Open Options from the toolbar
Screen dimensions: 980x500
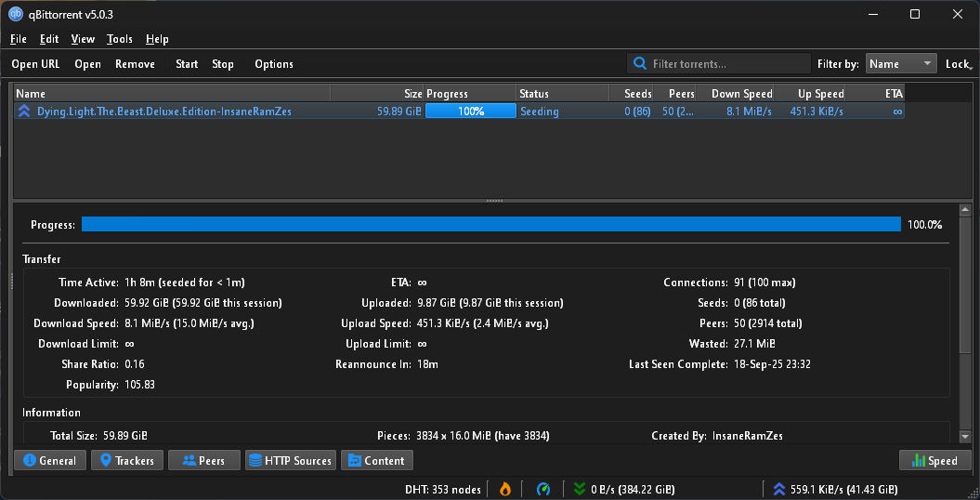274,64
